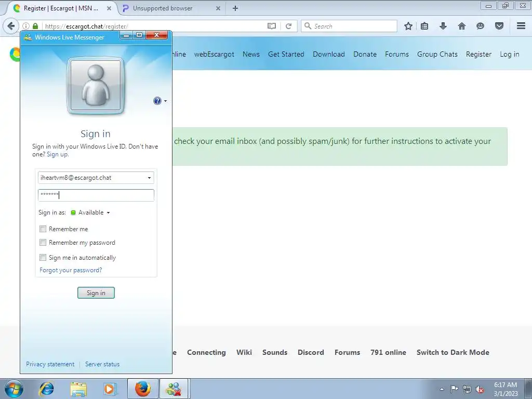This screenshot has height=399, width=532.
Task: Click Messenger help question mark icon
Action: coord(157,101)
